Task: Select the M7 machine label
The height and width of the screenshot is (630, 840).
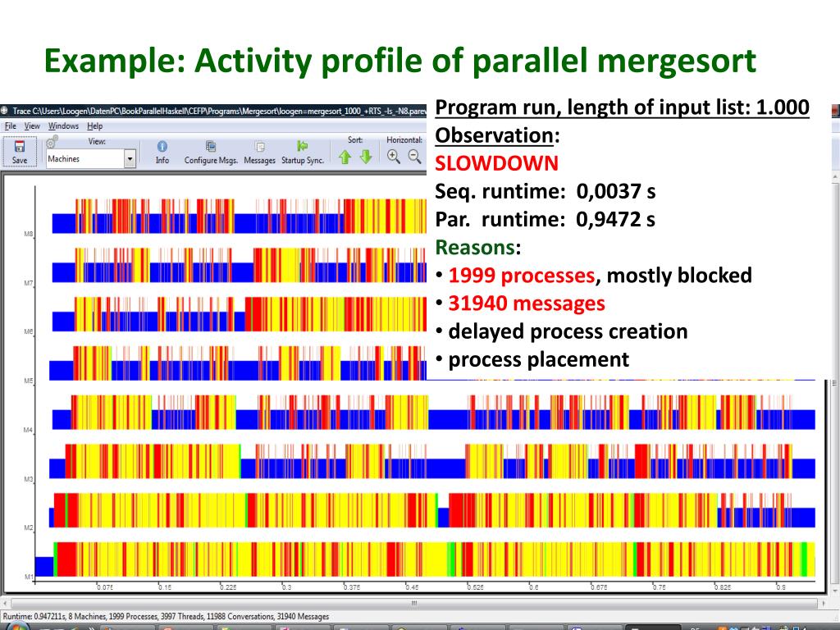Action: (x=29, y=283)
